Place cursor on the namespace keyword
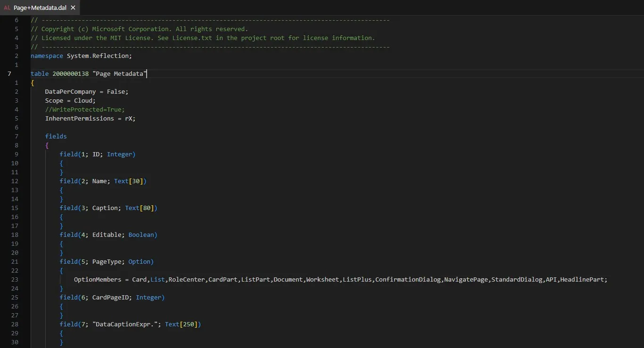 coord(47,56)
